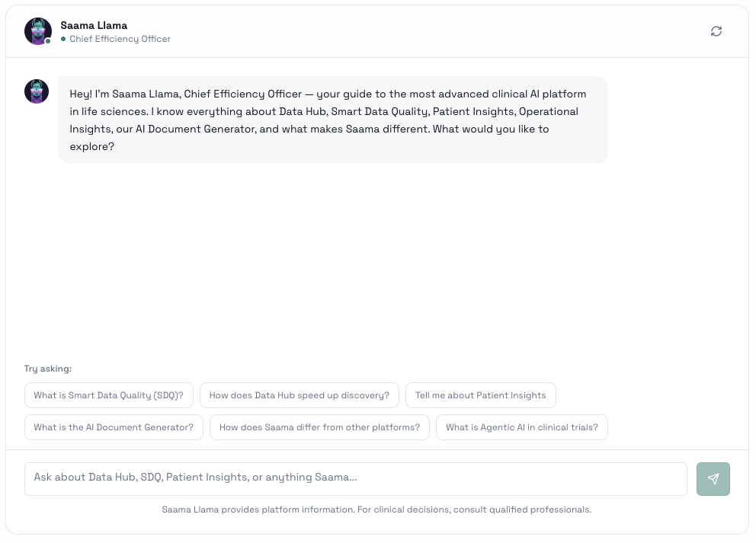Ask "What is Agentic AI in clinical trials?"
This screenshot has width=756, height=543.
(x=522, y=427)
